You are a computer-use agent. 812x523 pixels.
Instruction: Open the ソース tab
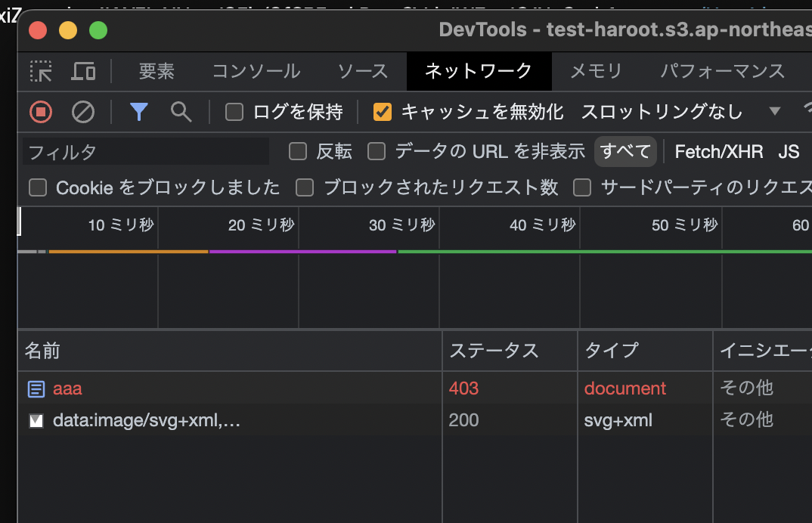coord(362,72)
